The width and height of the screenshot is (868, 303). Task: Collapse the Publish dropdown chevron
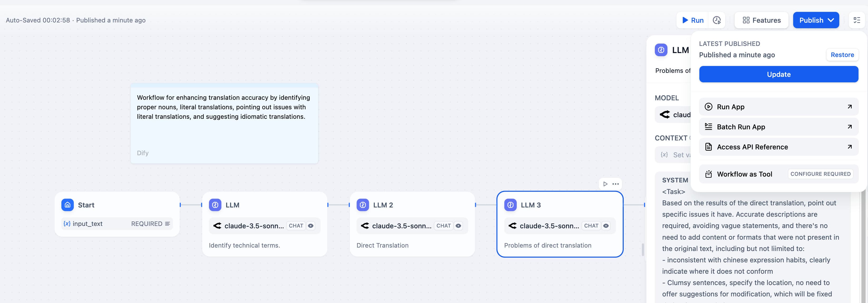831,20
